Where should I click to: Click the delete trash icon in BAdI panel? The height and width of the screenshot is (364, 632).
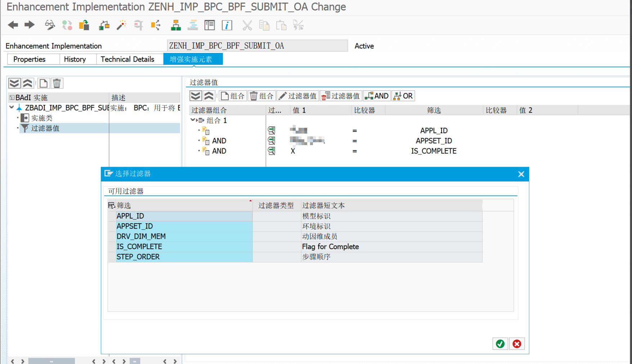[57, 83]
